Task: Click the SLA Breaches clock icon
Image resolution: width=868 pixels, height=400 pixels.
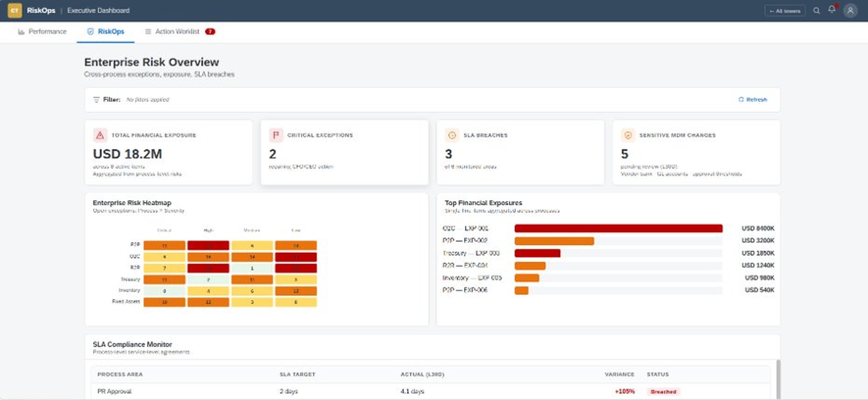Action: point(452,135)
